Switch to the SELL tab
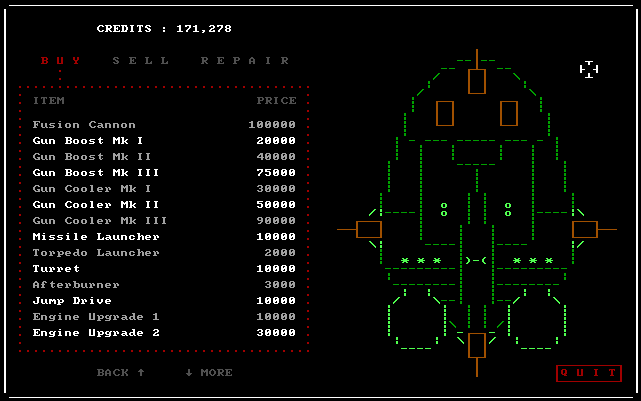641x401 pixels. tap(140, 60)
